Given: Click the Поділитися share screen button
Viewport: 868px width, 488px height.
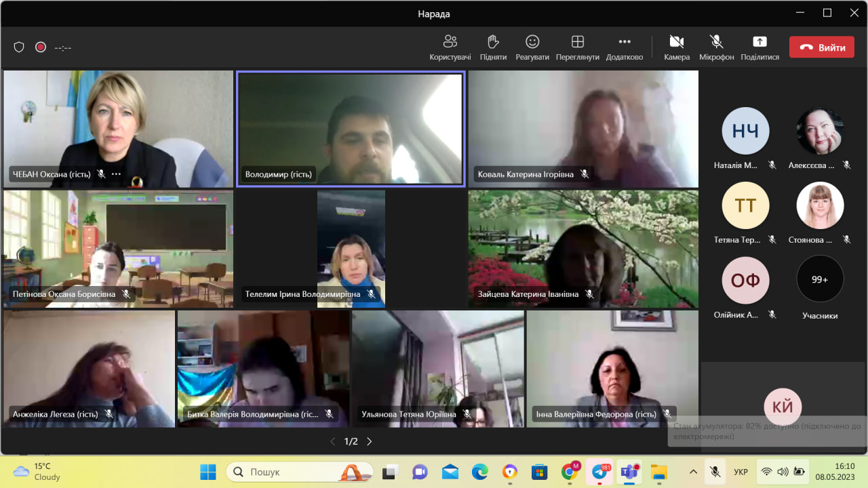Looking at the screenshot, I should (x=760, y=47).
